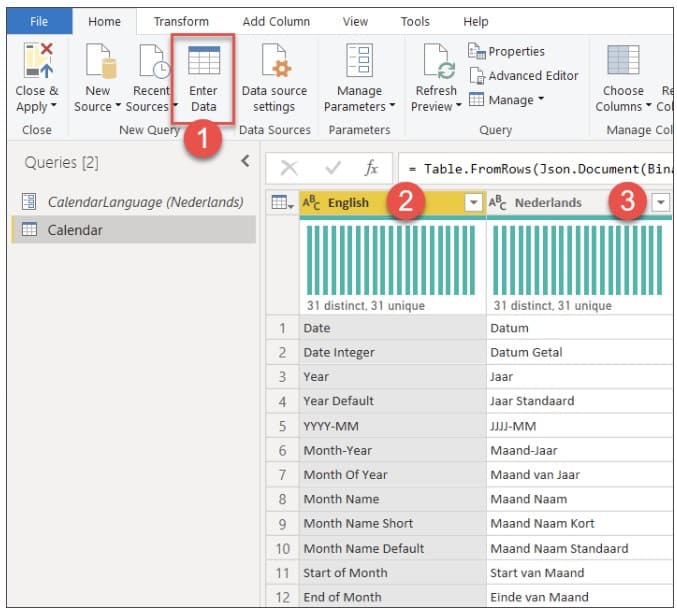Switch to the Add Column tab
The height and width of the screenshot is (612, 677).
tap(276, 21)
